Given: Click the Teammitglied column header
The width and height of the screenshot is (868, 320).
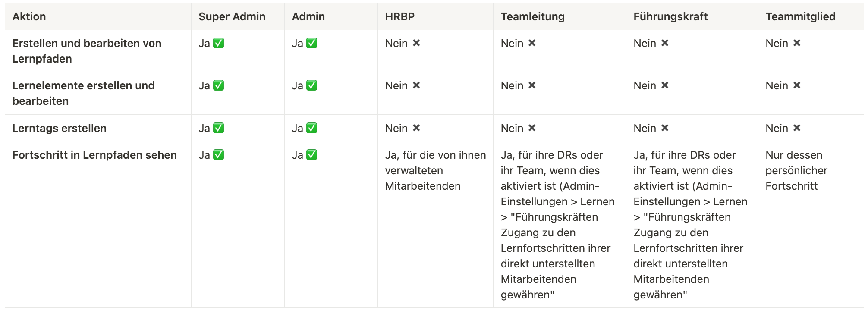Looking at the screenshot, I should point(800,16).
